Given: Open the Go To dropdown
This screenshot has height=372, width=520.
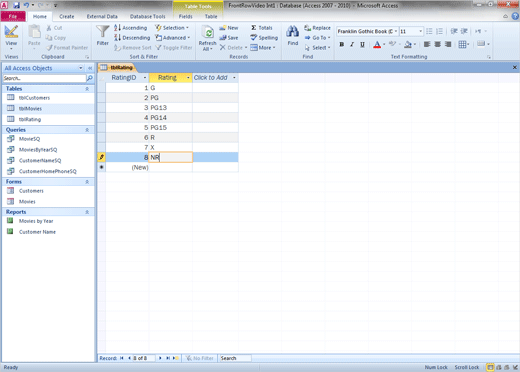Looking at the screenshot, I should click(x=317, y=38).
